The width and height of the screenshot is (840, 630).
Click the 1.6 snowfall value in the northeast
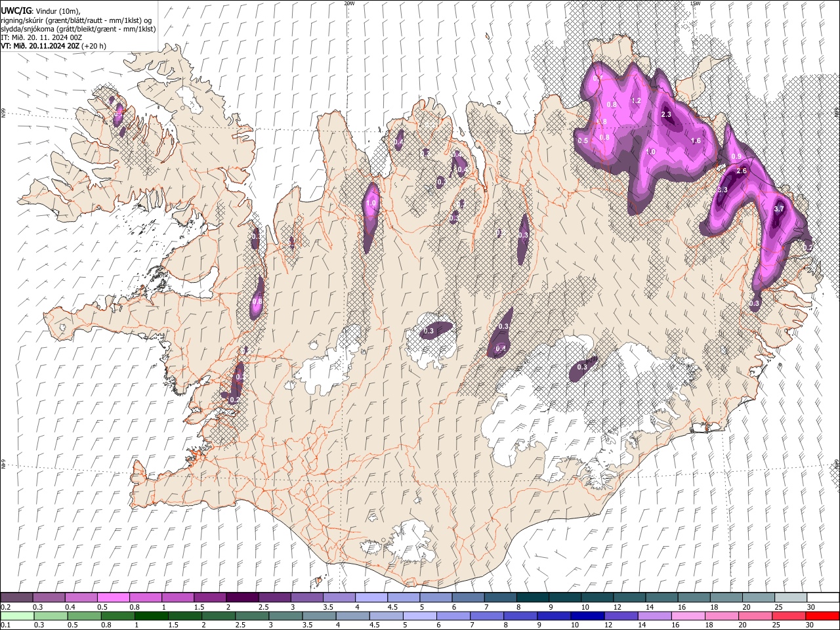click(x=696, y=140)
